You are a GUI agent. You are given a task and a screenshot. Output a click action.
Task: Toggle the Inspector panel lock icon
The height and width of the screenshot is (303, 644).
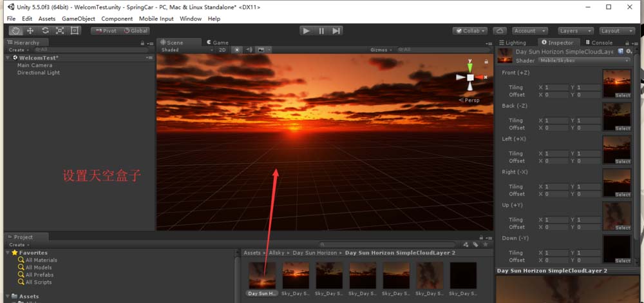pyautogui.click(x=627, y=43)
